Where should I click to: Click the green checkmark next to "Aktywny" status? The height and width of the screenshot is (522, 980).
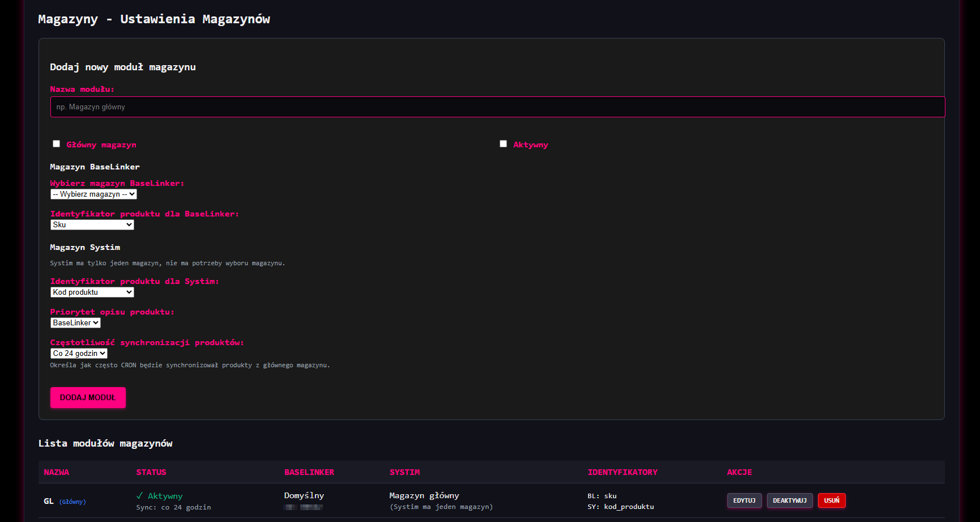[x=139, y=495]
